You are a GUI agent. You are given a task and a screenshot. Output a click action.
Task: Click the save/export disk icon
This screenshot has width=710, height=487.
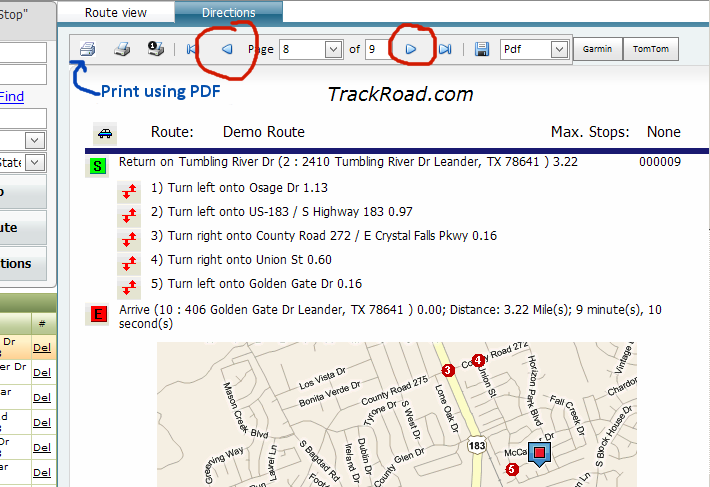point(482,49)
